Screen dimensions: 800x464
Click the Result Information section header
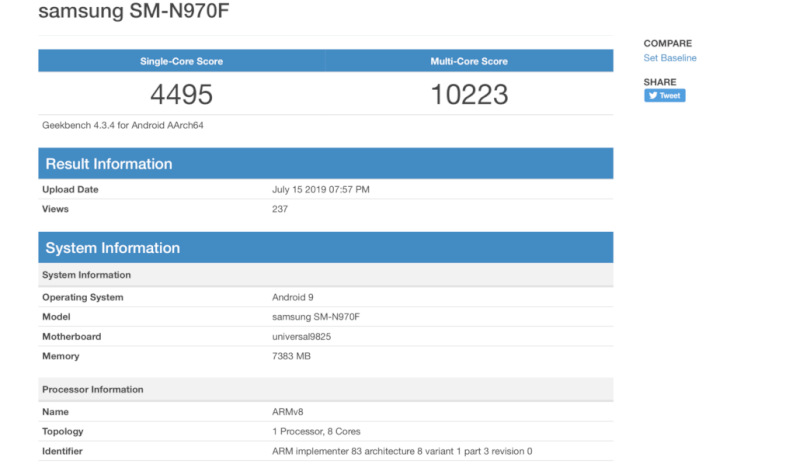click(x=326, y=163)
